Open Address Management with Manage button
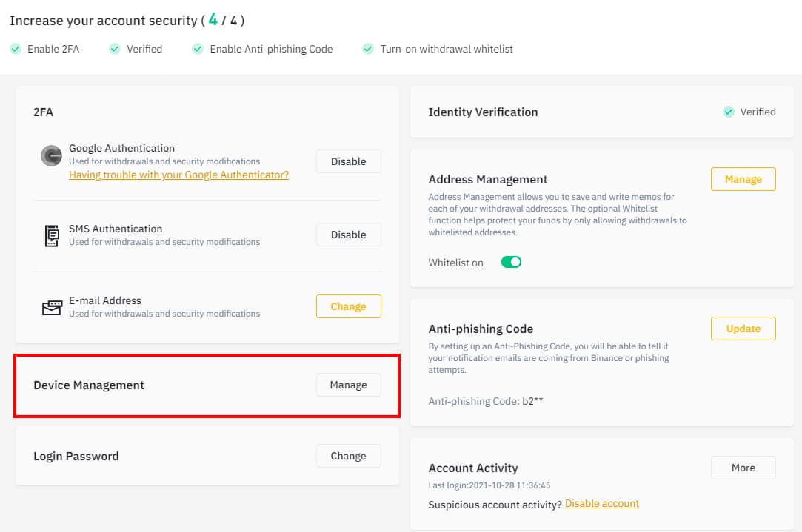Viewport: 802px width, 532px height. 743,179
